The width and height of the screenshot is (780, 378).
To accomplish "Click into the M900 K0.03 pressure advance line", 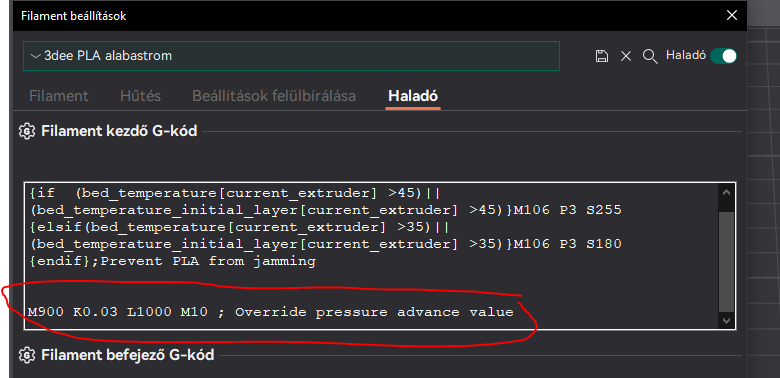I will pyautogui.click(x=271, y=312).
